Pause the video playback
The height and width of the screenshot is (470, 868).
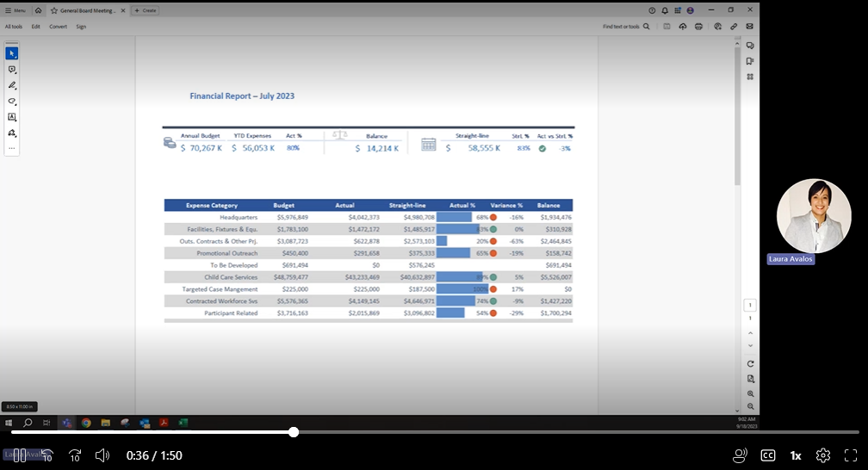point(19,455)
